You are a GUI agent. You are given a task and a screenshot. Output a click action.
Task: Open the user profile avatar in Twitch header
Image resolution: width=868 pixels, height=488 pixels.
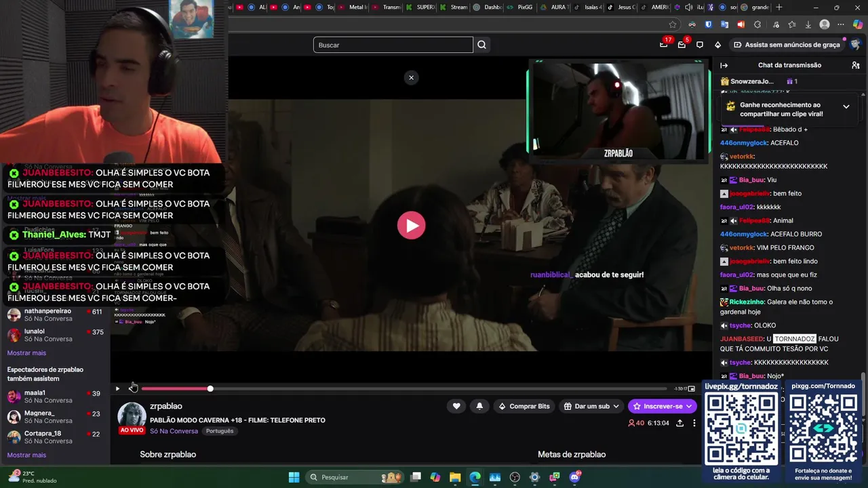(855, 45)
